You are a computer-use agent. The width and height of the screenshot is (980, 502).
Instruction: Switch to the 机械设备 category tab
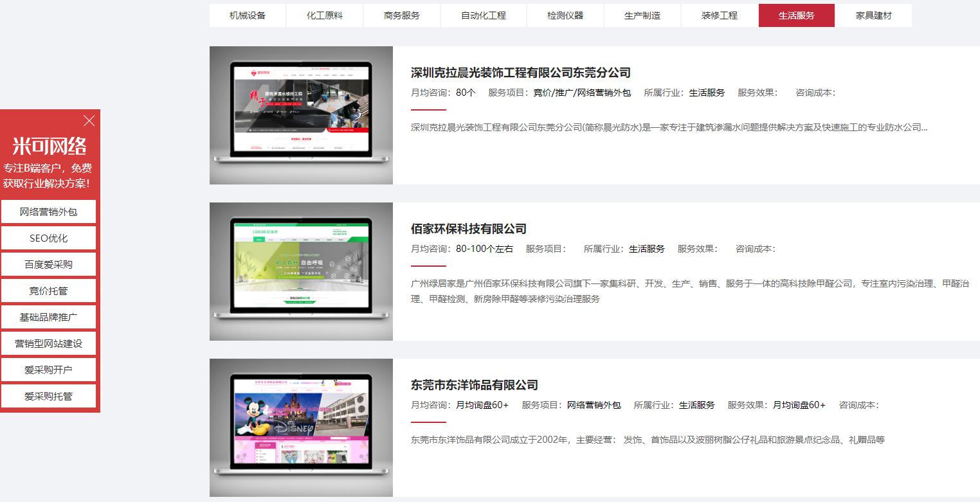click(247, 15)
